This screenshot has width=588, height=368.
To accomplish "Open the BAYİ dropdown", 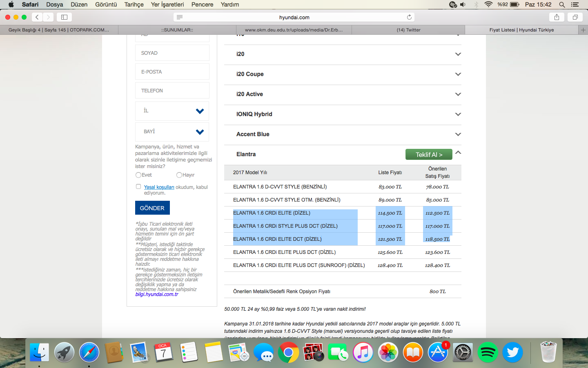I will coord(172,132).
